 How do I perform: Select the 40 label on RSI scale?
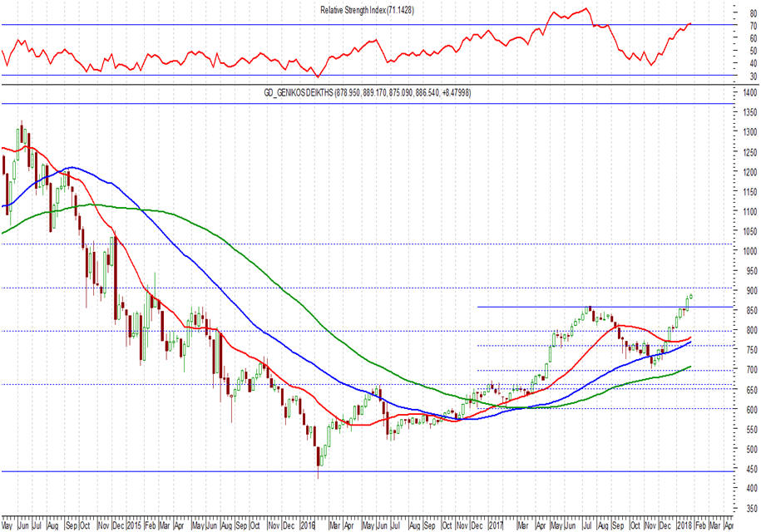click(754, 63)
